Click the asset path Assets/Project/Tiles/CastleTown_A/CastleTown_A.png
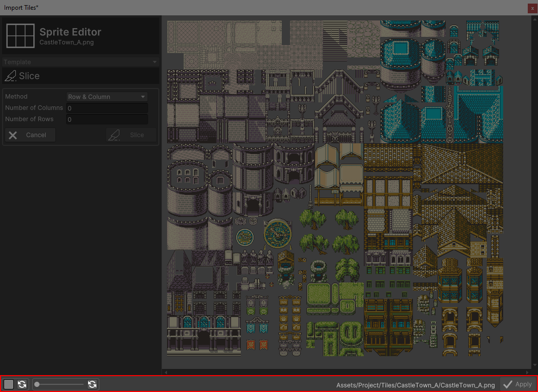Screen dimensions: 538x392 [x=416, y=385]
